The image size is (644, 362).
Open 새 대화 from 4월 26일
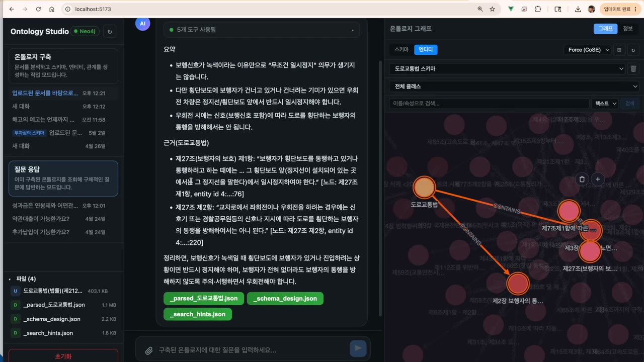pyautogui.click(x=63, y=146)
